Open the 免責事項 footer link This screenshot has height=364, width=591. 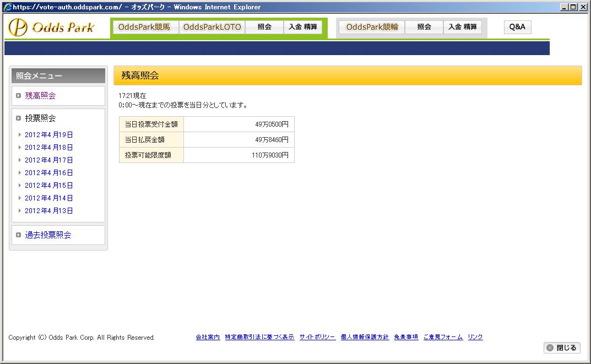point(406,337)
